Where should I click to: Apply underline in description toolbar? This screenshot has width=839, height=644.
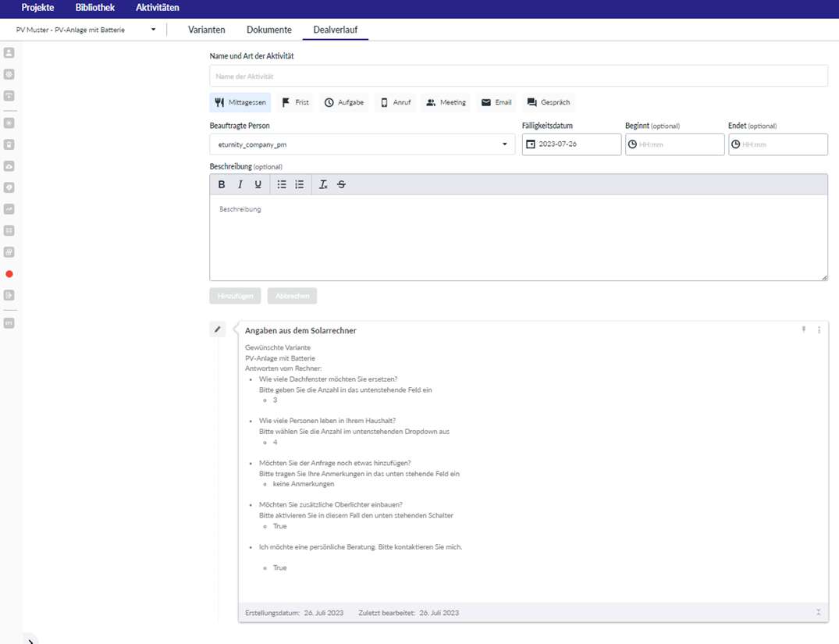coord(258,185)
